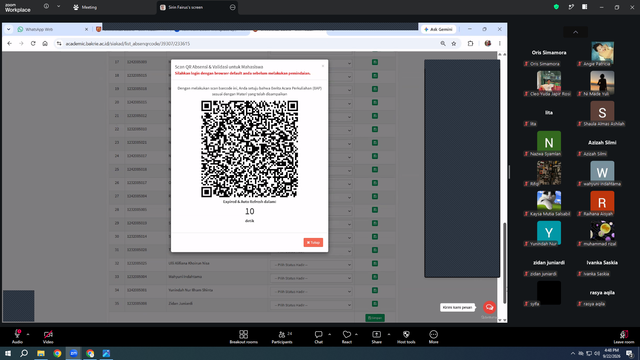640x360 pixels.
Task: Click the attendance QR code image
Action: click(249, 149)
